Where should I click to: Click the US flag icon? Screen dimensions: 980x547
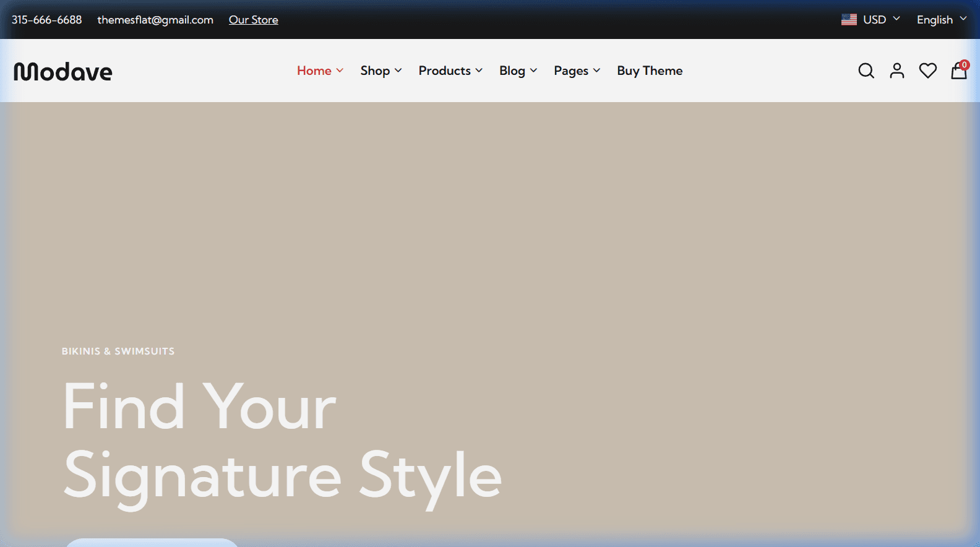pyautogui.click(x=849, y=20)
